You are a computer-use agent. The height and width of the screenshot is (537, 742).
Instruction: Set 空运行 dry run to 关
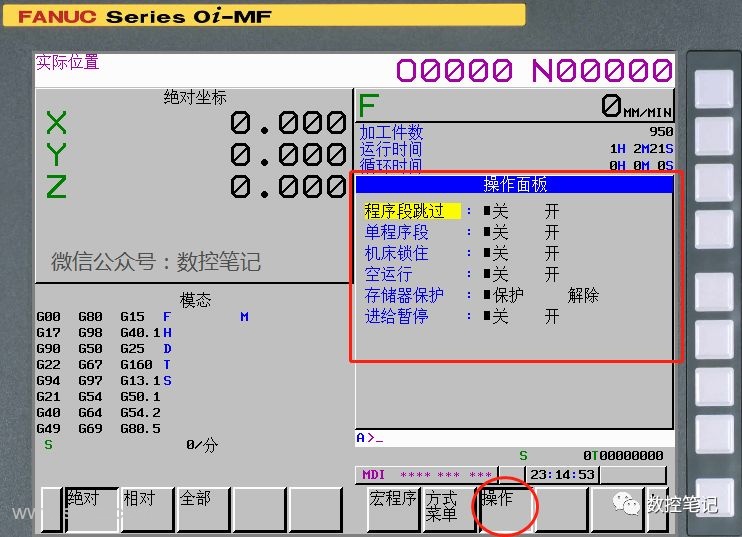[x=496, y=274]
